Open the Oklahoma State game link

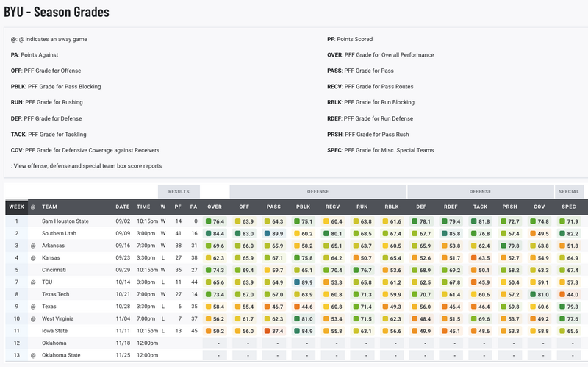coord(62,354)
